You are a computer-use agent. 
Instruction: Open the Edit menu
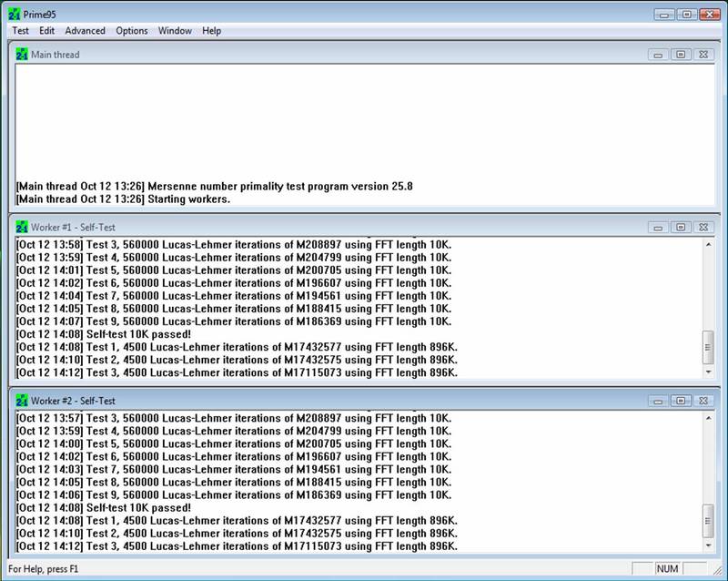pyautogui.click(x=46, y=30)
